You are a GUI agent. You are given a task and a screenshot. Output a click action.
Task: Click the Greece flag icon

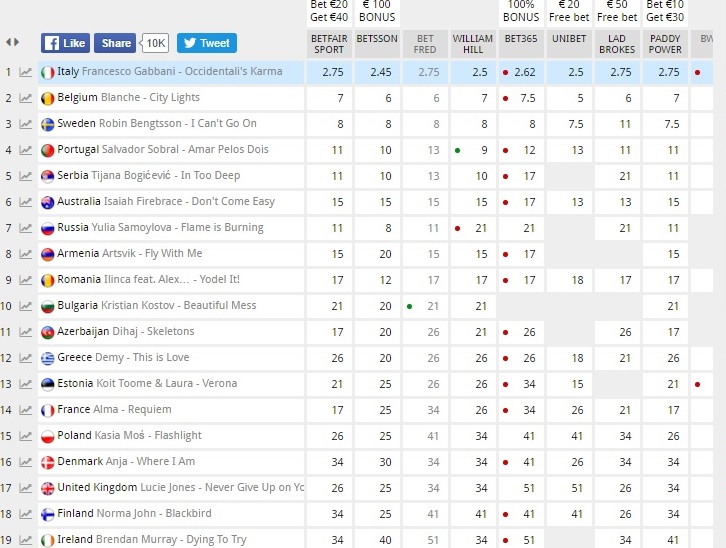pos(47,358)
